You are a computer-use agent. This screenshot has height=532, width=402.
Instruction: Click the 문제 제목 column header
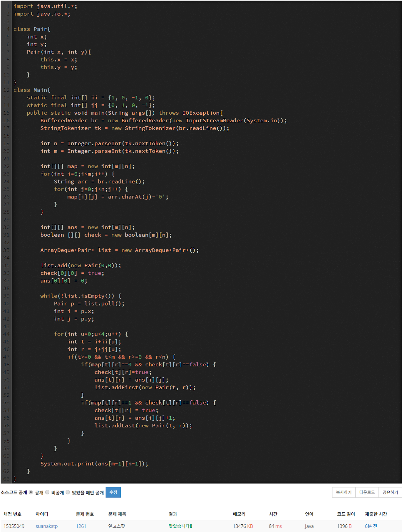point(117,514)
